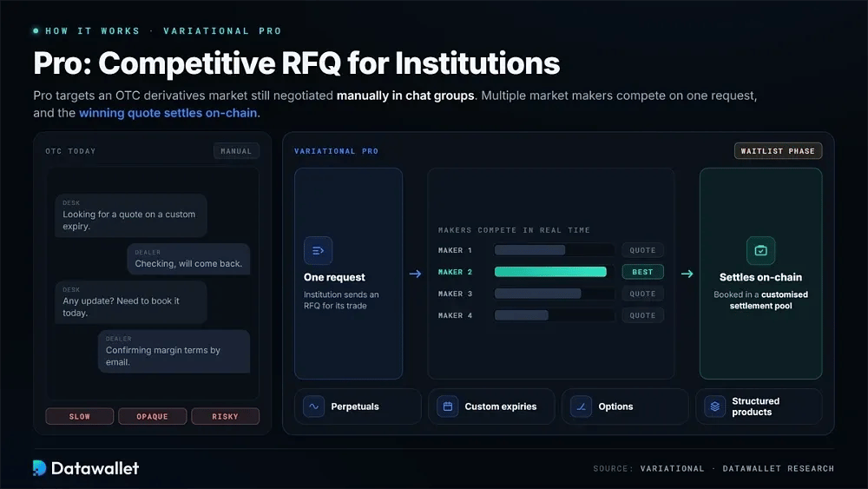Click the Structured products layers icon
This screenshot has height=489, width=868.
[714, 406]
